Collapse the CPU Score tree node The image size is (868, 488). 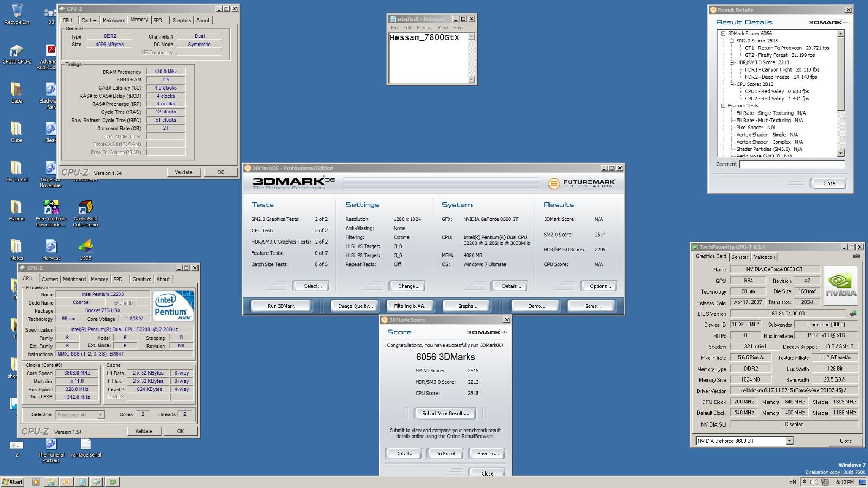click(x=731, y=84)
